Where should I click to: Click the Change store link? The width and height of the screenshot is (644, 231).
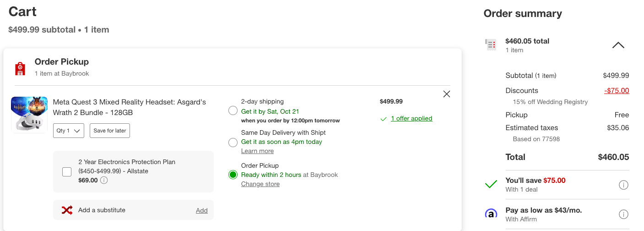tap(260, 184)
